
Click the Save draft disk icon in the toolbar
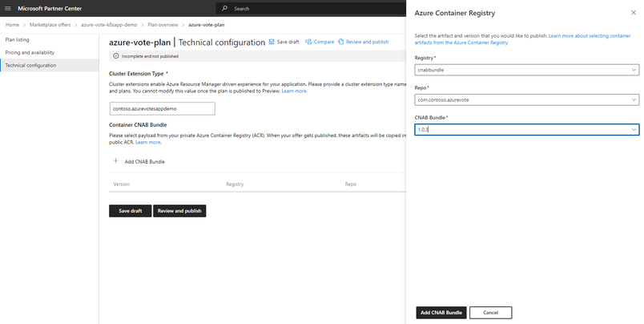pos(272,41)
